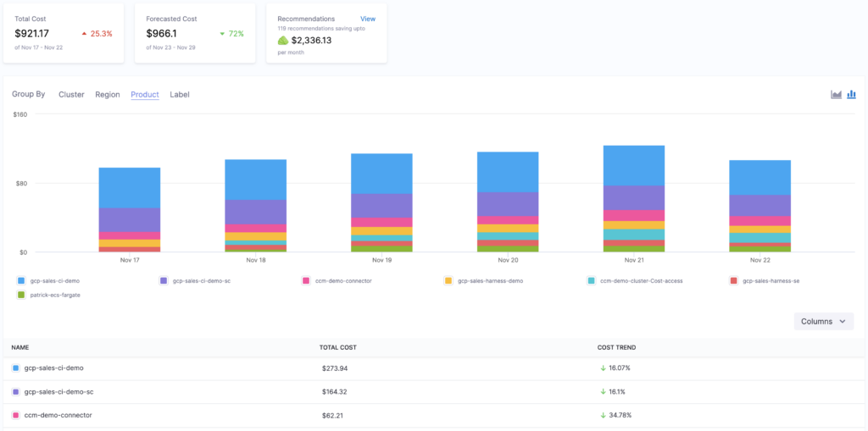The width and height of the screenshot is (868, 431).
Task: Open gcp-sales-ci-demo row name in table
Action: (x=53, y=367)
